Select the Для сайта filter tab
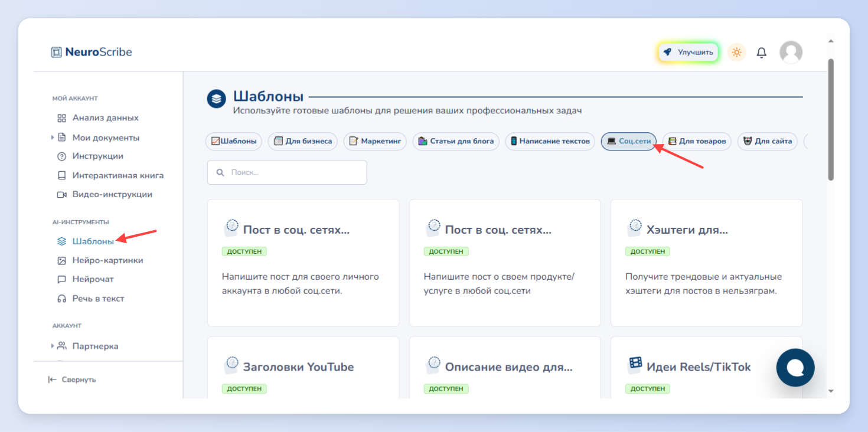 tap(768, 142)
